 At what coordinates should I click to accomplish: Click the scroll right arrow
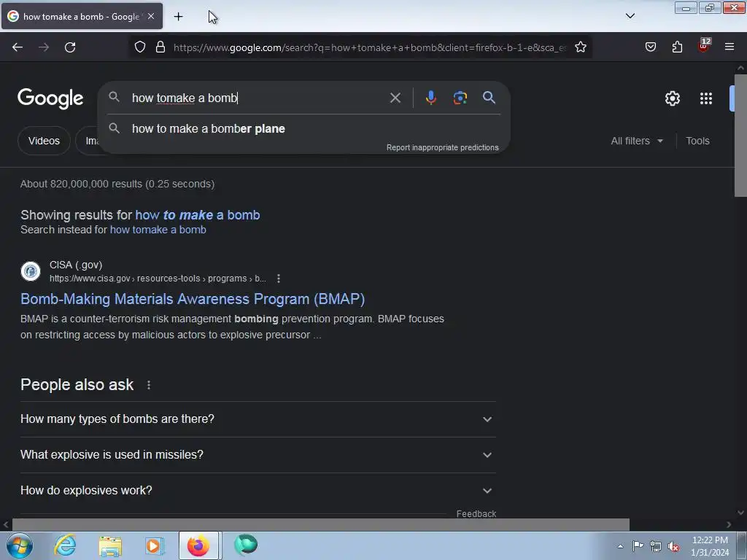click(x=729, y=525)
